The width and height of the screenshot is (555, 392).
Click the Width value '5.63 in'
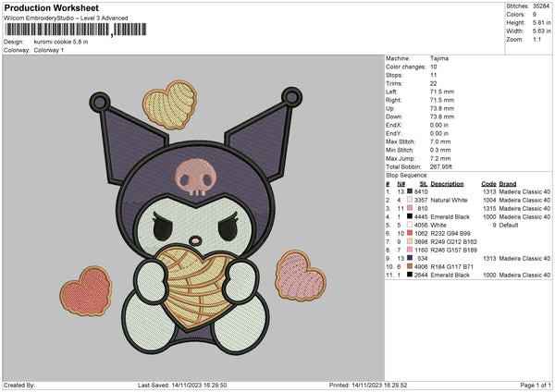pyautogui.click(x=541, y=31)
